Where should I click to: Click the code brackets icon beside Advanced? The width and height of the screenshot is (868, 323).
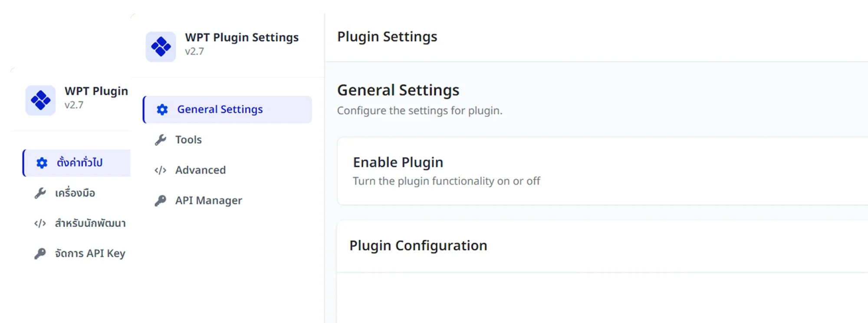[161, 170]
